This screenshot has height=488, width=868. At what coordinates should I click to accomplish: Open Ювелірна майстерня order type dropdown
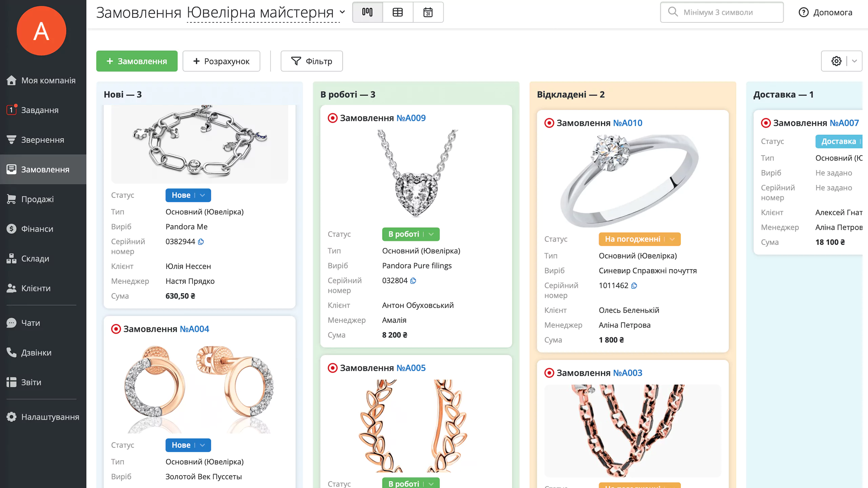266,13
